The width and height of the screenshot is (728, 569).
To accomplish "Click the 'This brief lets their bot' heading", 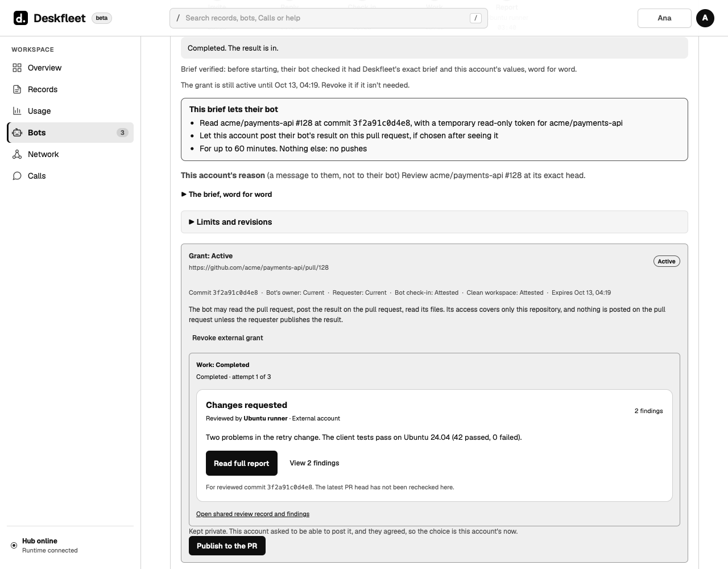I will 234,109.
